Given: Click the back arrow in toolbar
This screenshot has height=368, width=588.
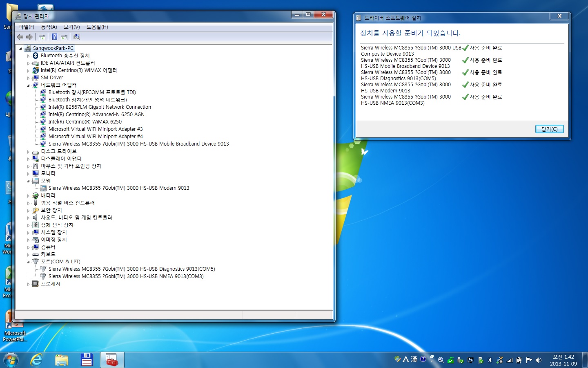Looking at the screenshot, I should (20, 37).
